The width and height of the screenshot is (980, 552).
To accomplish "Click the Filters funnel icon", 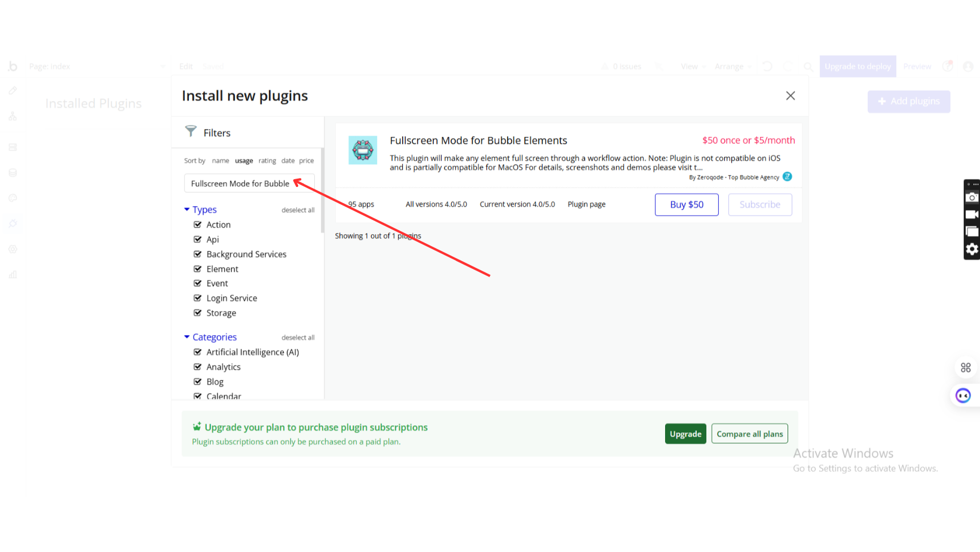I will tap(191, 131).
